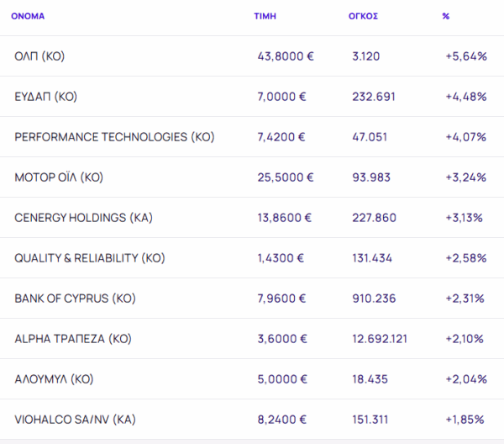The width and height of the screenshot is (504, 444).
Task: Open PERFORMANCE TECHNOLOGIES (ΚΟ) stock
Action: pyautogui.click(x=114, y=137)
